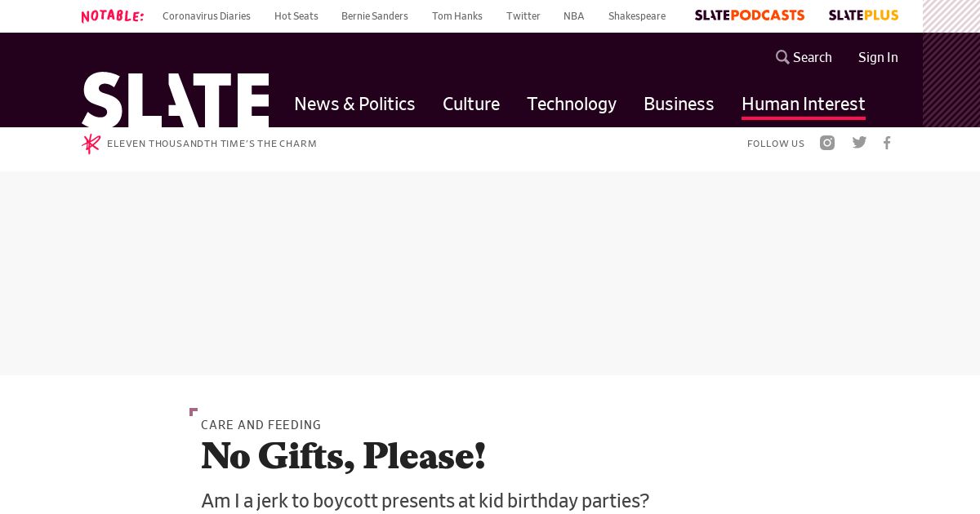The height and width of the screenshot is (514, 980).
Task: Open the News & Politics section
Action: point(354,104)
